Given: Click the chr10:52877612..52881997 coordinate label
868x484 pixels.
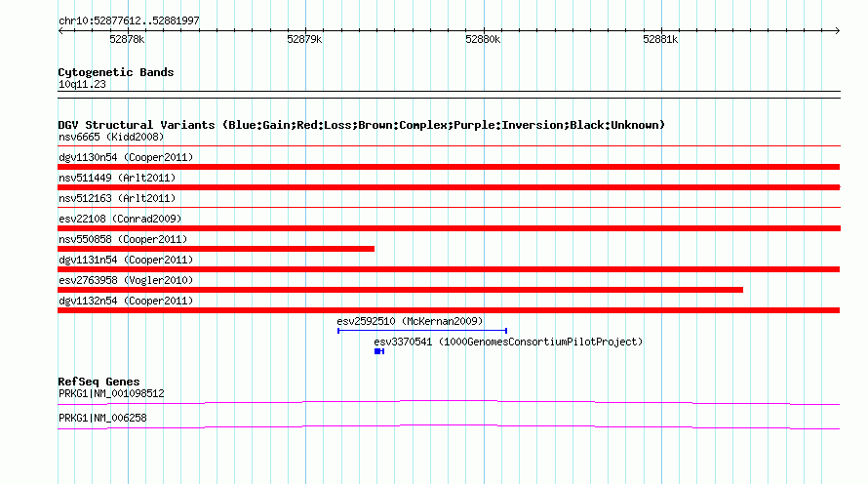Looking at the screenshot, I should coord(129,20).
